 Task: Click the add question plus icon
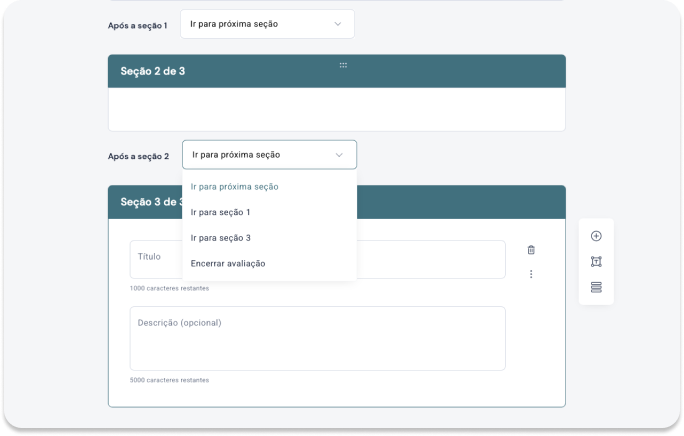(596, 236)
